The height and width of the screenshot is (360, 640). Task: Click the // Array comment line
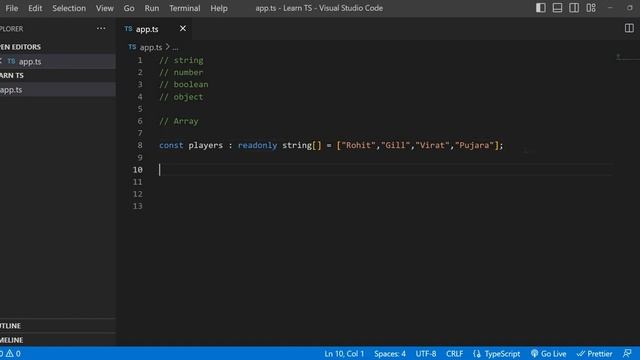click(x=179, y=121)
